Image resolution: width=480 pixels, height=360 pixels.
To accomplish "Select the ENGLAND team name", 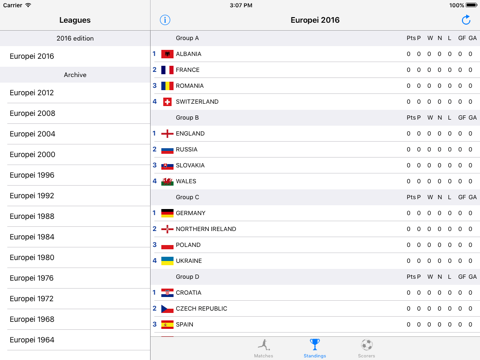I will click(190, 134).
